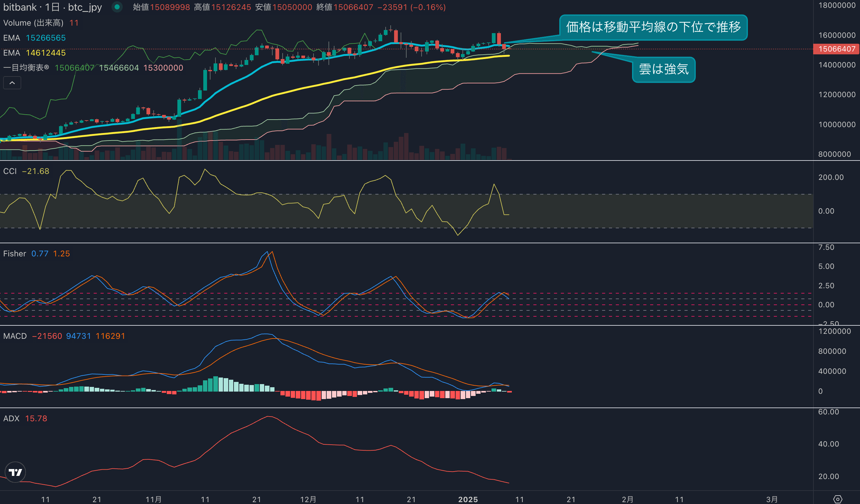Select the yellow EMA 14612445 legend
Image resolution: width=860 pixels, height=504 pixels.
tap(34, 53)
